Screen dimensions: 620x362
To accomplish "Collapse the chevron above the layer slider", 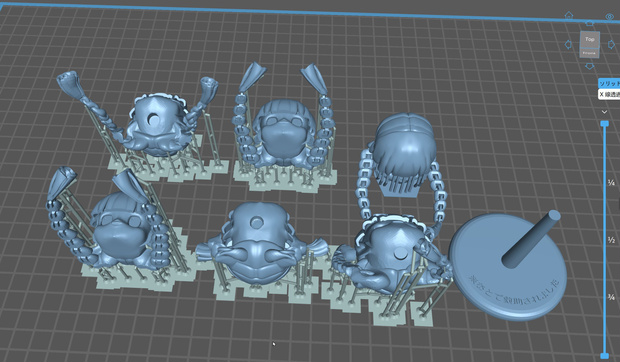I will pos(604,112).
